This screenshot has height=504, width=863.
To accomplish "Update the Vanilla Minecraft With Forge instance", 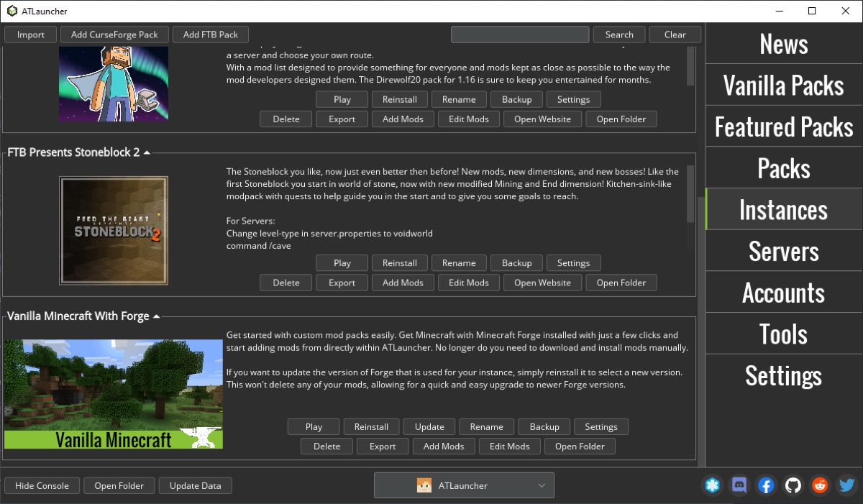I will (x=429, y=426).
